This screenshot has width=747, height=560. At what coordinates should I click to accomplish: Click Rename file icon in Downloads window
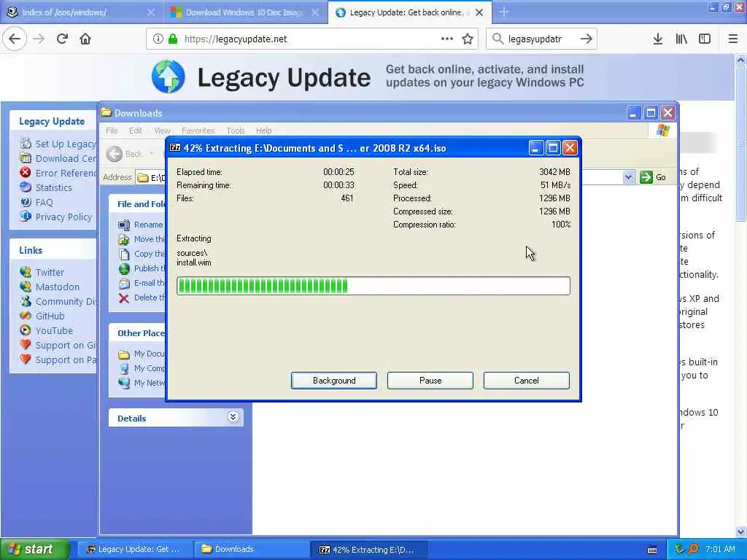tap(124, 225)
